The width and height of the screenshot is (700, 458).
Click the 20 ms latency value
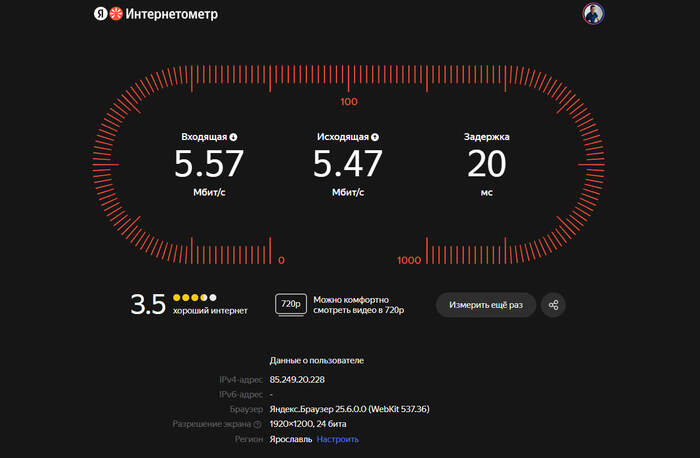coord(486,163)
